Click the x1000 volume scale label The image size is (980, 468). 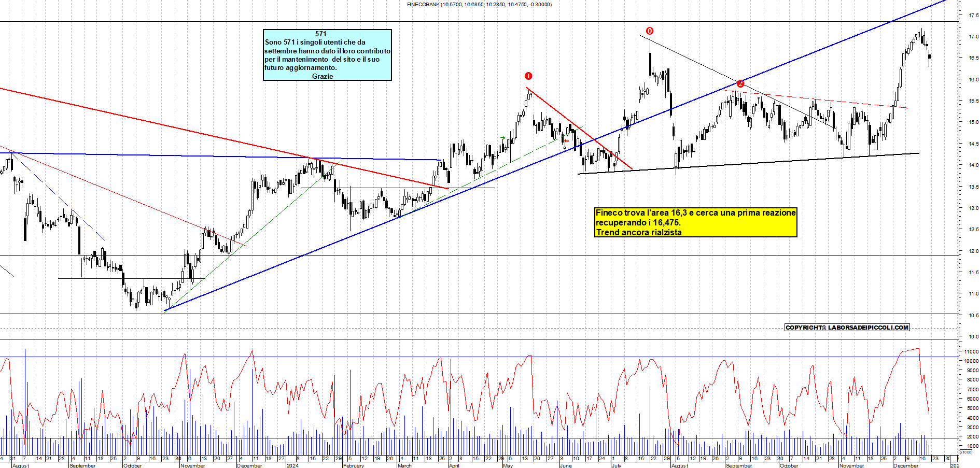point(966,452)
